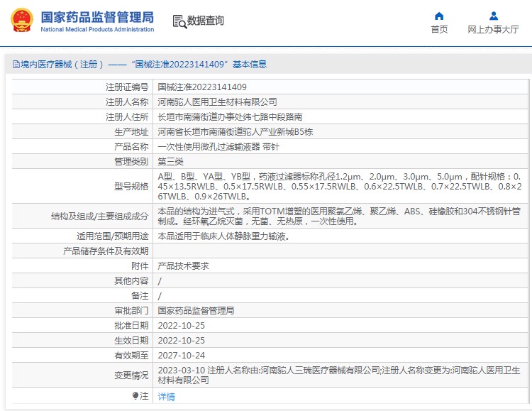The image size is (532, 411).
Task: Click the structure text starting 本品的结构为进气式
Action: (x=339, y=217)
